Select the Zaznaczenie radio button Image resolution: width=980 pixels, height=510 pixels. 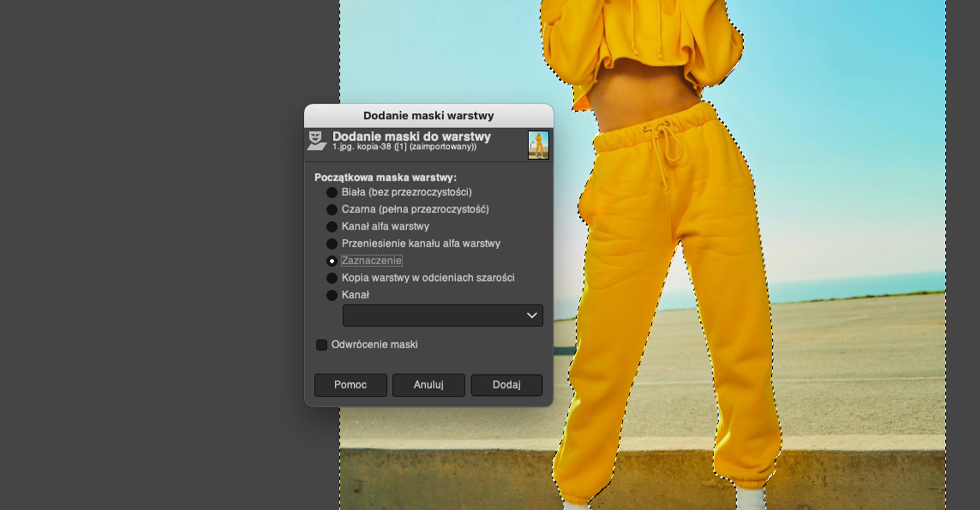pos(332,261)
